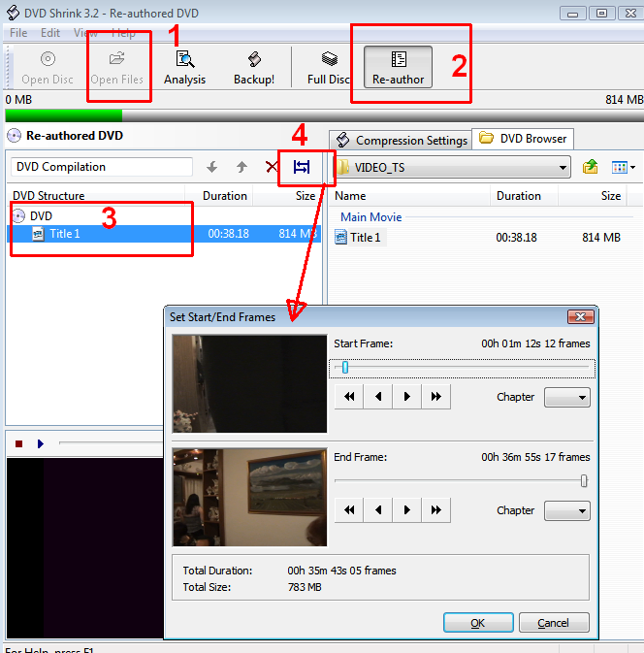Click the End Frame preview thumbnail
The image size is (644, 653).
[x=250, y=497]
